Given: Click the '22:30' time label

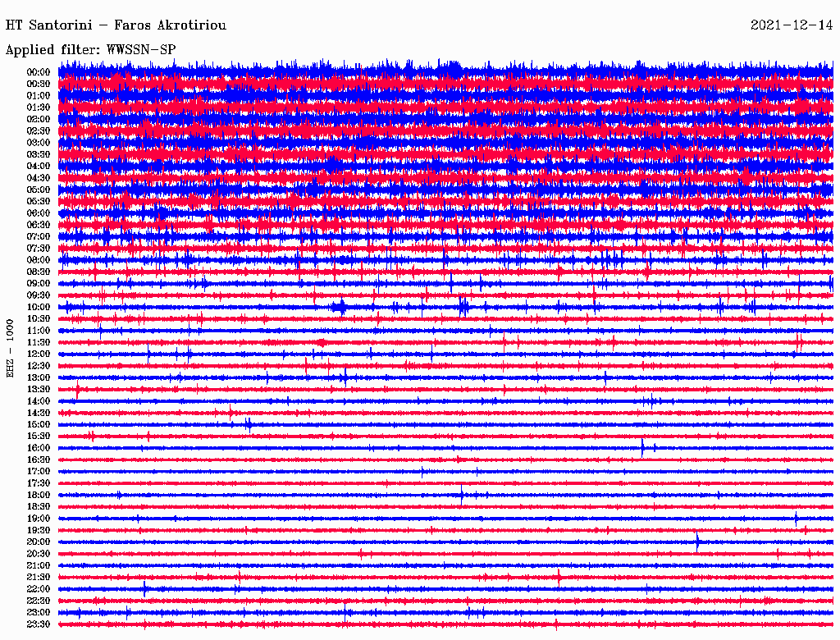Looking at the screenshot, I should (x=39, y=601).
